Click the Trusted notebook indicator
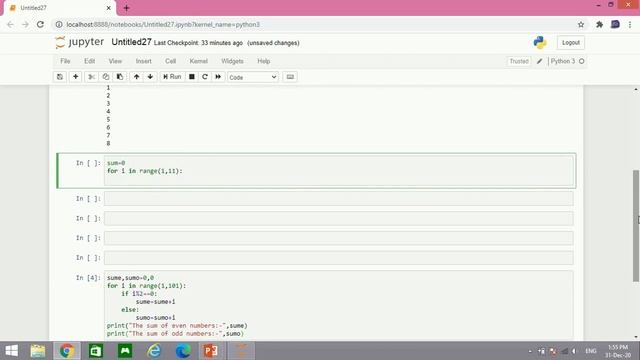 (x=519, y=61)
